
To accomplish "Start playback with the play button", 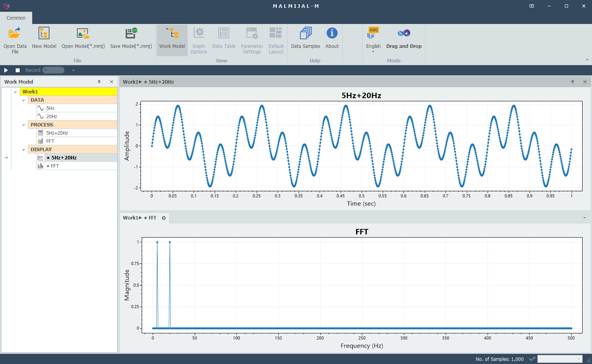I will pyautogui.click(x=6, y=70).
